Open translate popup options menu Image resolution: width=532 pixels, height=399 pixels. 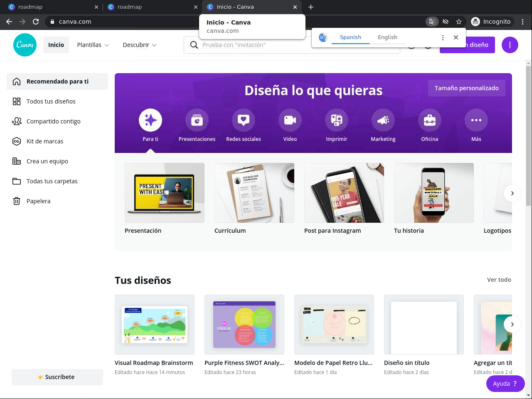[443, 37]
